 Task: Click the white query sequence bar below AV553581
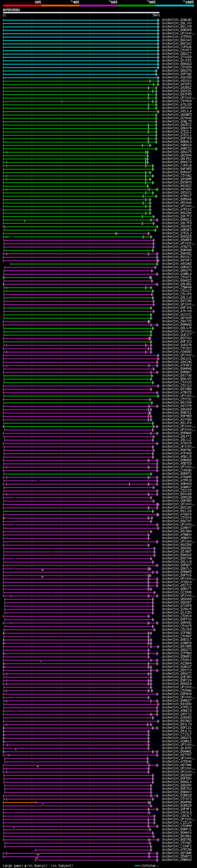pyautogui.click(x=81, y=12)
